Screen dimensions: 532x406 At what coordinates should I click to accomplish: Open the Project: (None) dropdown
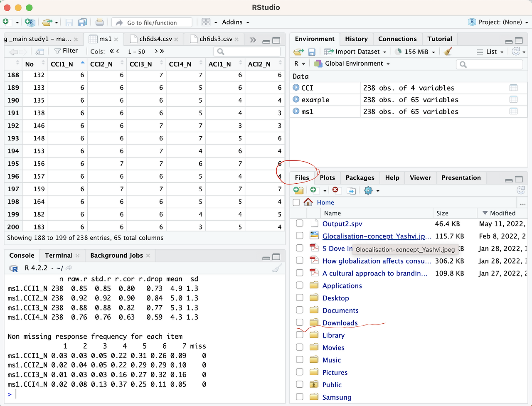tap(498, 22)
